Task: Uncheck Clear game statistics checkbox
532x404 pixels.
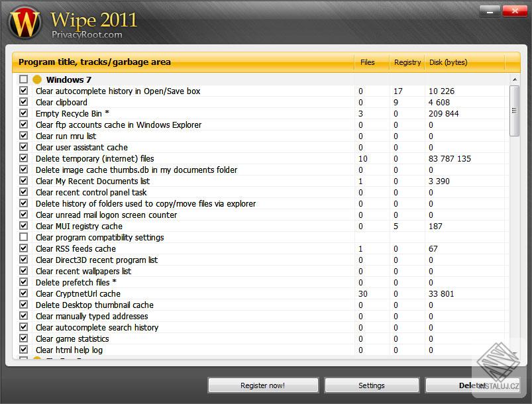Action: pyautogui.click(x=23, y=338)
